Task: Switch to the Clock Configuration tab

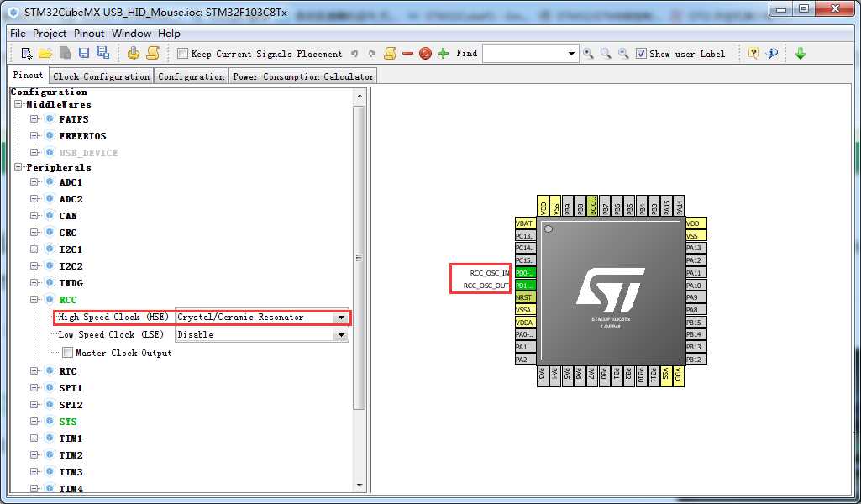Action: click(101, 76)
